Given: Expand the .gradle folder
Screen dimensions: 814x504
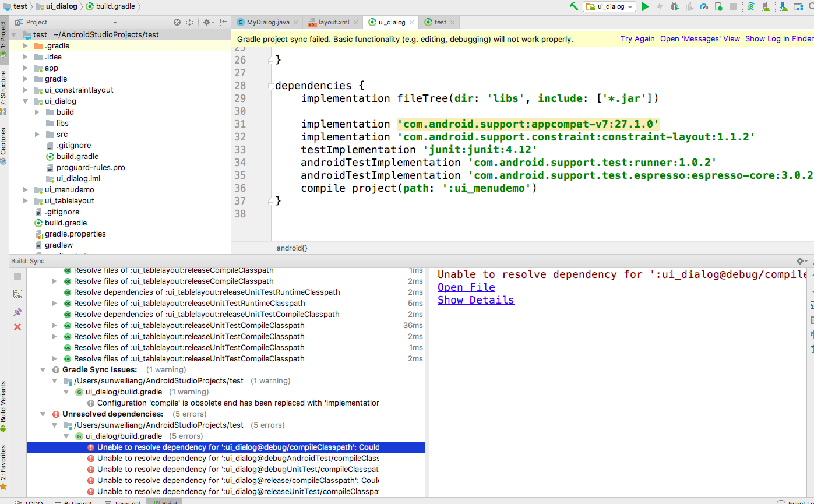Looking at the screenshot, I should click(25, 45).
